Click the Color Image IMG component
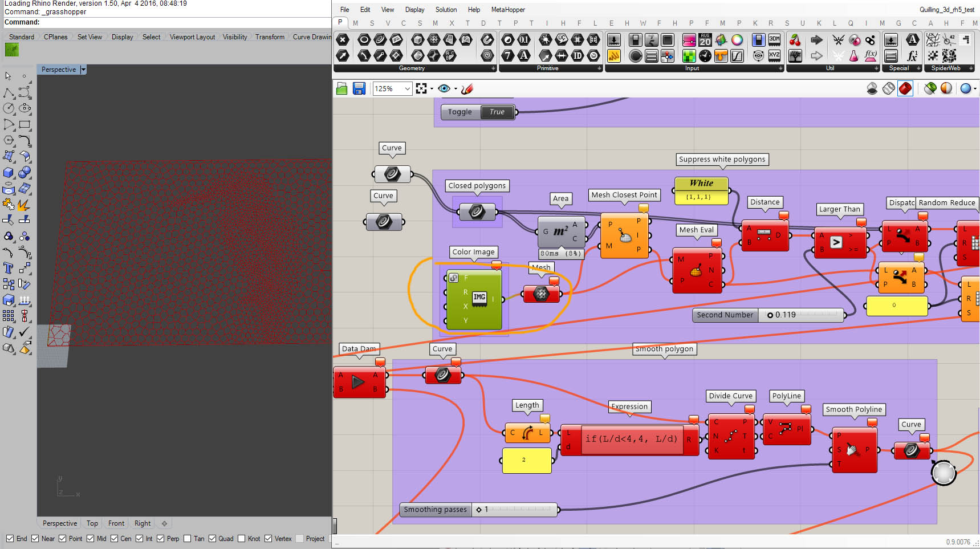 click(x=474, y=299)
